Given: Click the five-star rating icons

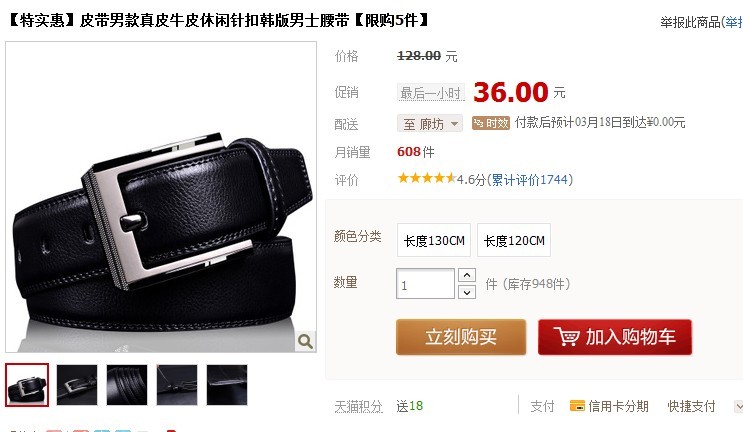Looking at the screenshot, I should [x=426, y=178].
